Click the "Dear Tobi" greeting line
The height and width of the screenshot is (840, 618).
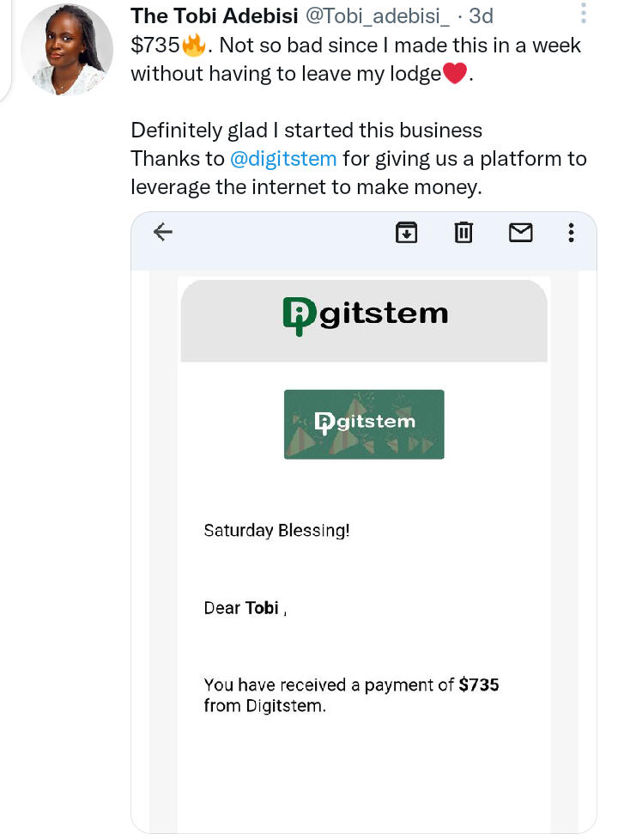[245, 608]
